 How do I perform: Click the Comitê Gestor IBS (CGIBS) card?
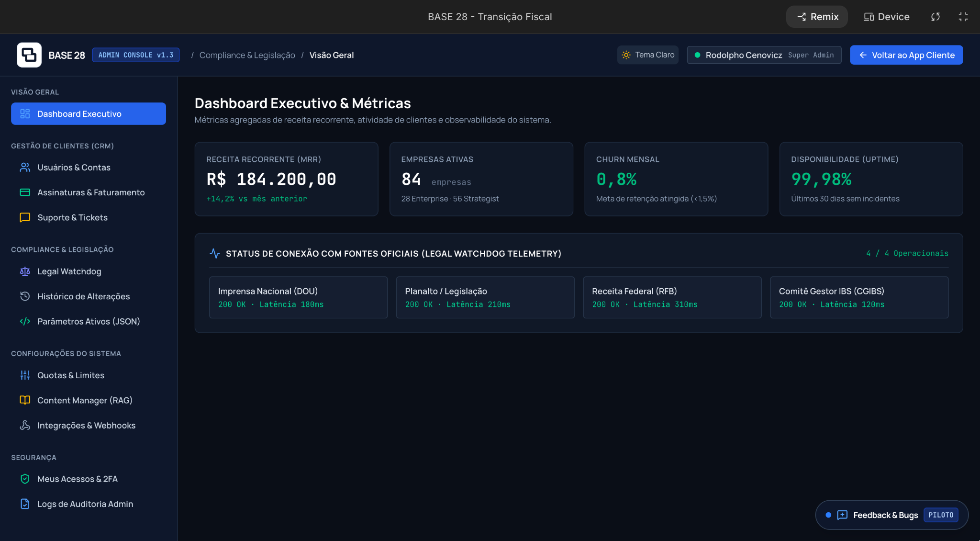point(859,297)
